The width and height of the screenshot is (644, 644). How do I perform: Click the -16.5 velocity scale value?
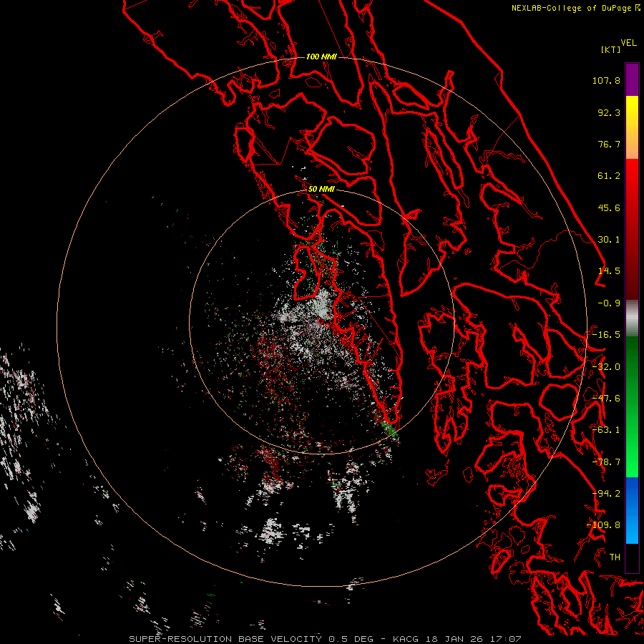606,335
